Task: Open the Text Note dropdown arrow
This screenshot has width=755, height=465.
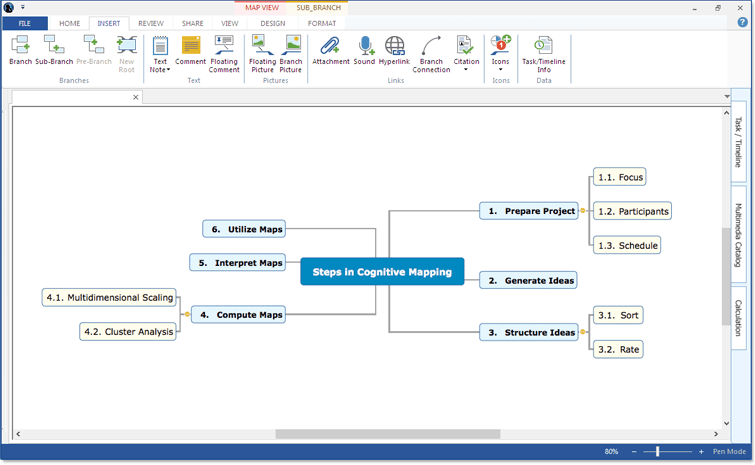Action: coord(168,70)
